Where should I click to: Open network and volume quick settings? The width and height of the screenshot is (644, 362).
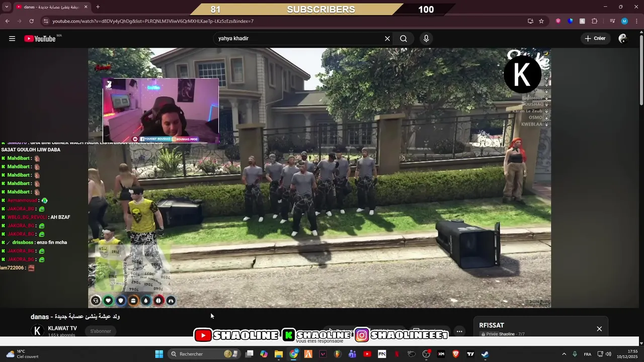coord(605,354)
